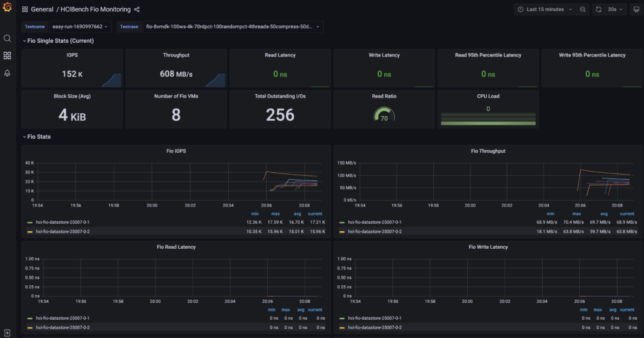Refresh the dashboard
The width and height of the screenshot is (644, 338).
(x=599, y=9)
